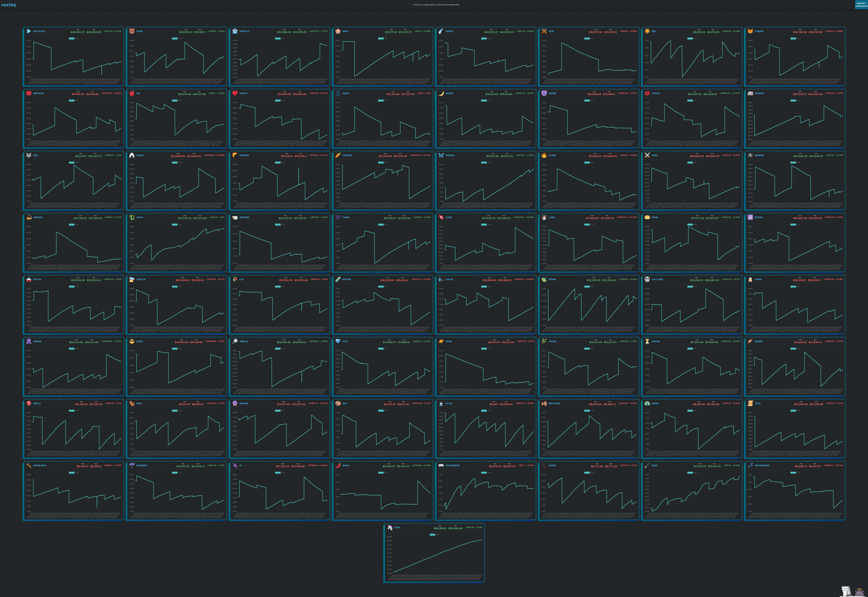
Task: Click the nasfaq logo link
Action: tap(9, 5)
